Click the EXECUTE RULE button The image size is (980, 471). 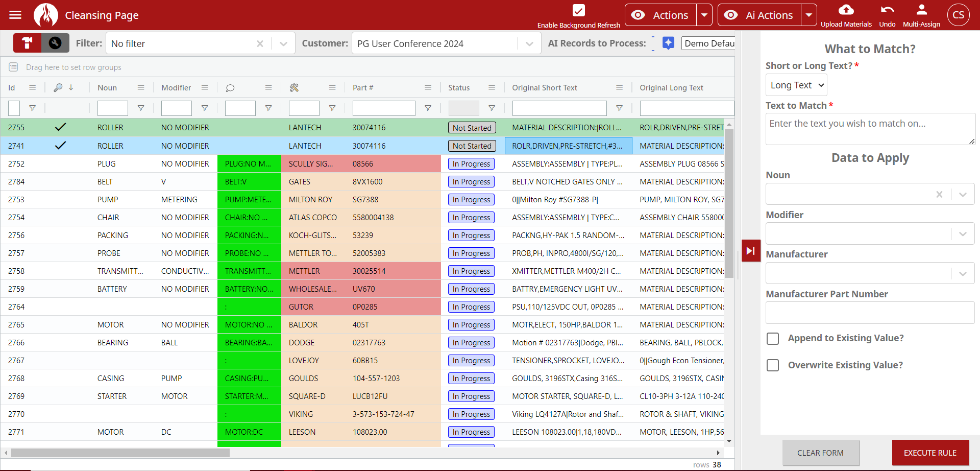pyautogui.click(x=930, y=453)
